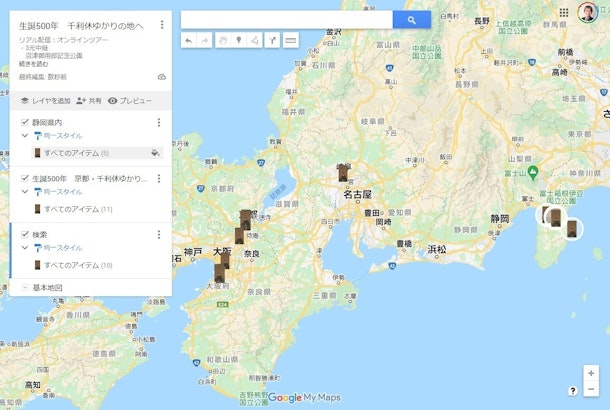Click the blue search magnifier button
This screenshot has width=610, height=410.
click(x=411, y=19)
